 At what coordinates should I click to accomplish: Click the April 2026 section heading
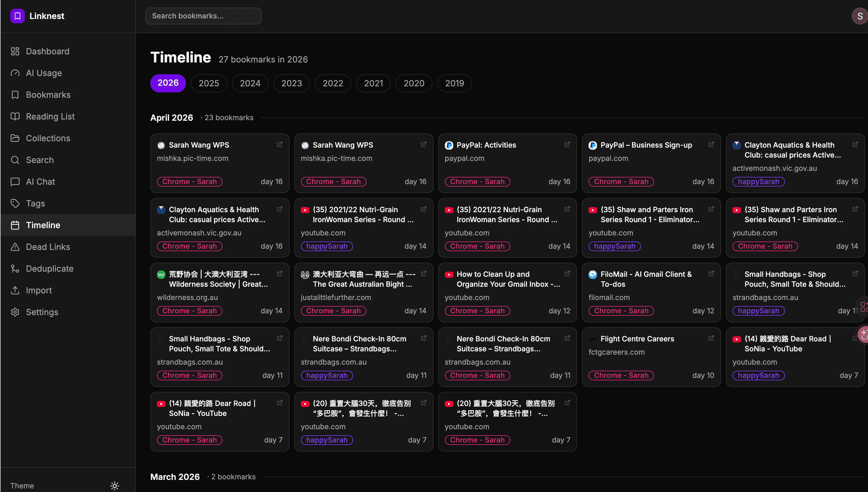[x=172, y=118]
